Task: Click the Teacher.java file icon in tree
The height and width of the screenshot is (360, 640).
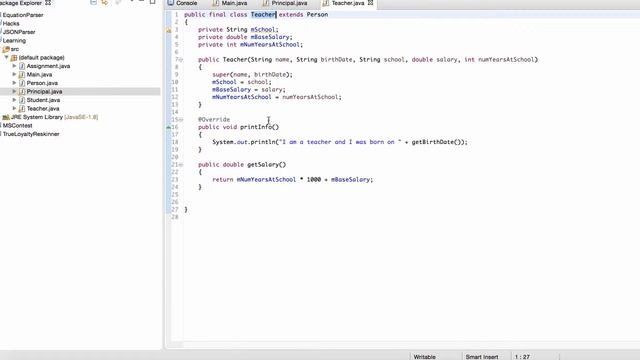Action: (x=22, y=109)
